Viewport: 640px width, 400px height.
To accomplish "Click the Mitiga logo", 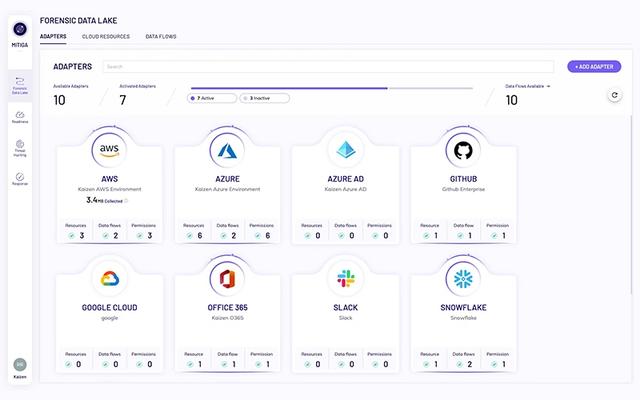I will [x=20, y=30].
